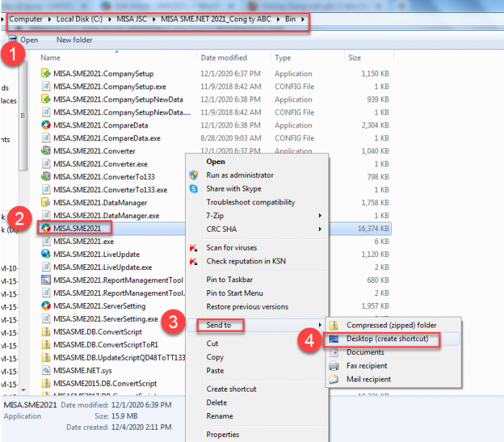
Task: Click the MISASME.DB.ConvertScript folder icon
Action: pos(46,332)
